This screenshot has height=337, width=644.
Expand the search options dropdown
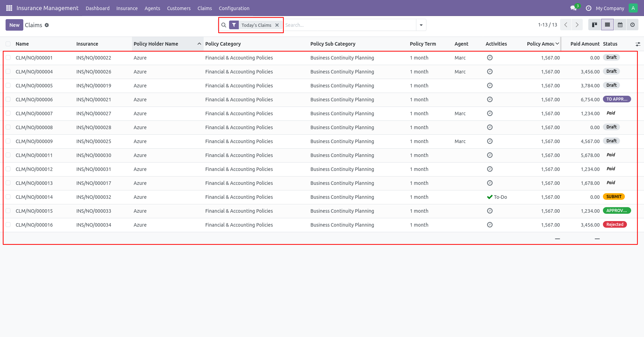[x=421, y=25]
